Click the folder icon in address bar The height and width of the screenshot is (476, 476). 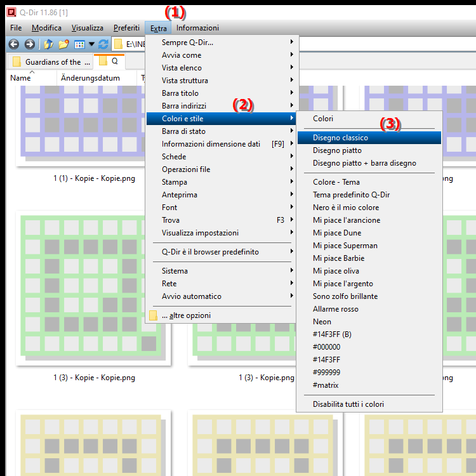[x=118, y=44]
